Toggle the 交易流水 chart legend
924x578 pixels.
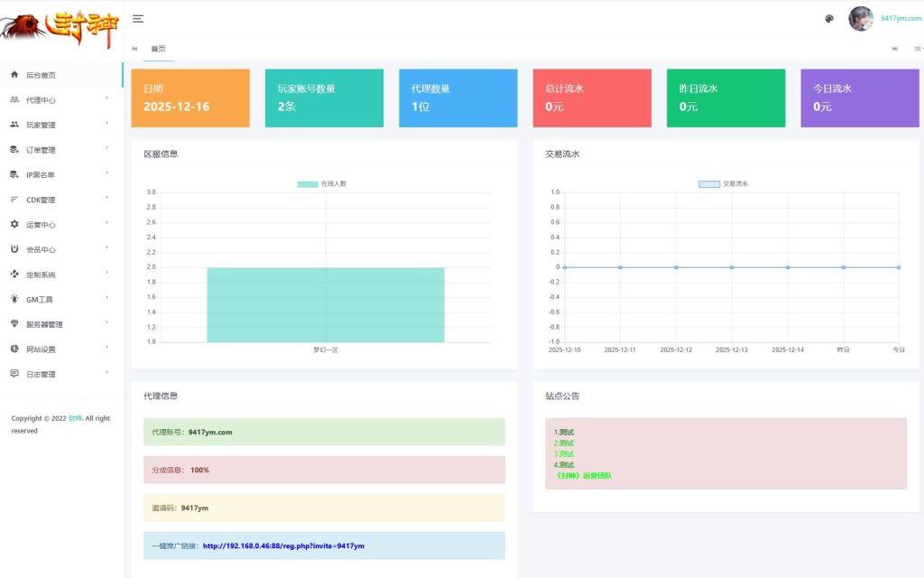pyautogui.click(x=723, y=183)
